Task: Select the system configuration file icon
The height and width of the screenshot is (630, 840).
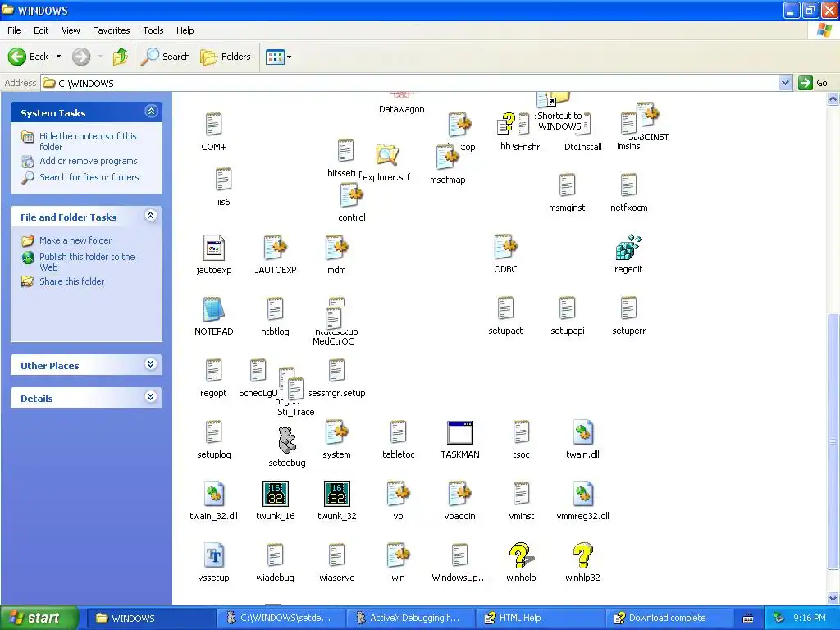Action: 336,432
